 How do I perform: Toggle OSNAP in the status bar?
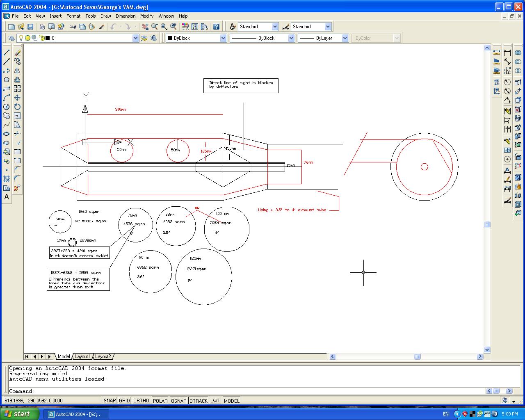(x=178, y=401)
